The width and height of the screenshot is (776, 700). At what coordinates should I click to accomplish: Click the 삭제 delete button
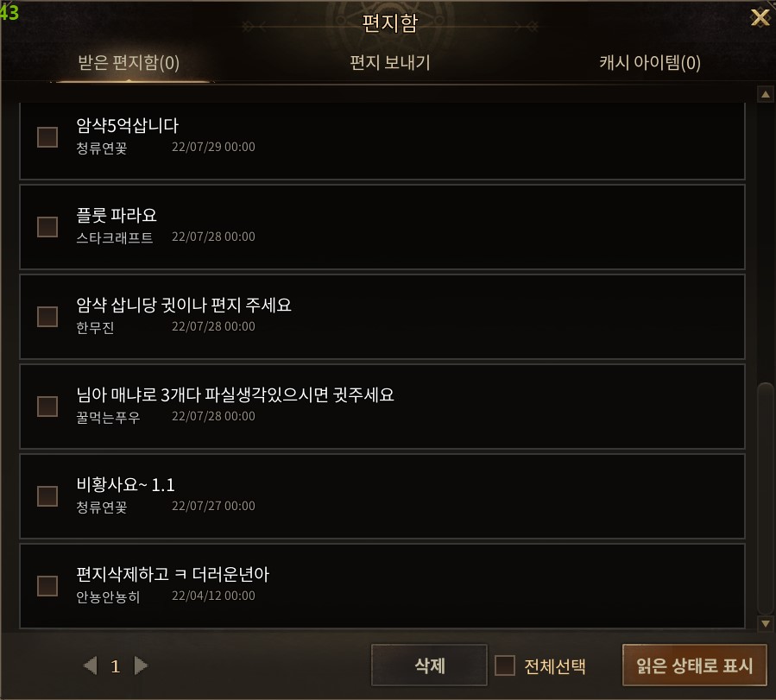tap(429, 665)
